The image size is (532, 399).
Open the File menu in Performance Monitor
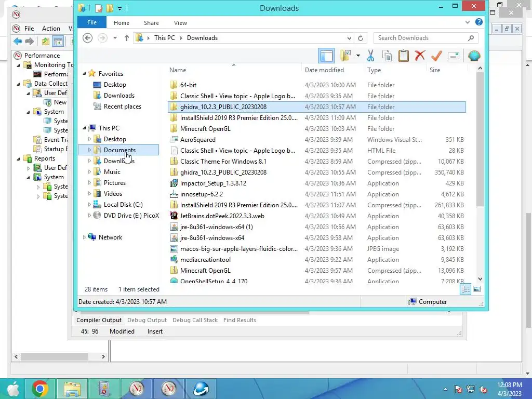tap(29, 29)
